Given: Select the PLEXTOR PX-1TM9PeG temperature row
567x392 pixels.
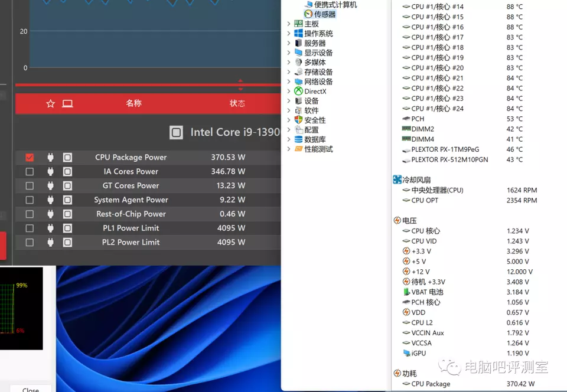Looking at the screenshot, I should pyautogui.click(x=463, y=149).
